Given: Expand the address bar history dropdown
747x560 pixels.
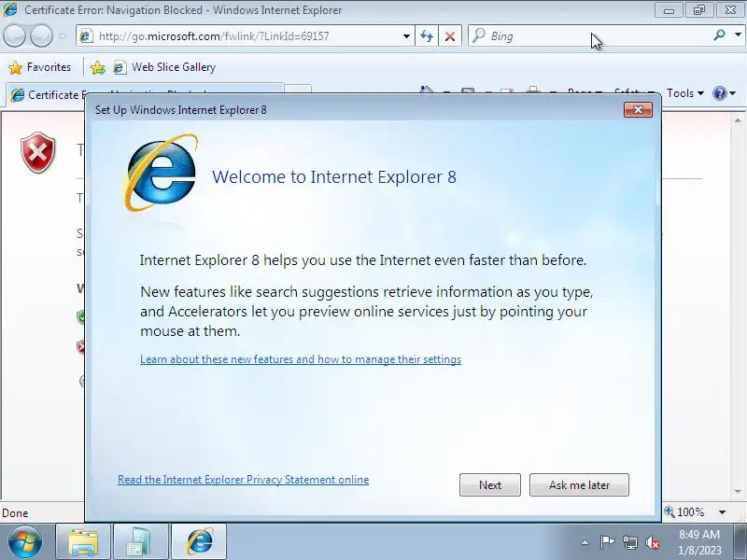Looking at the screenshot, I should click(x=406, y=36).
